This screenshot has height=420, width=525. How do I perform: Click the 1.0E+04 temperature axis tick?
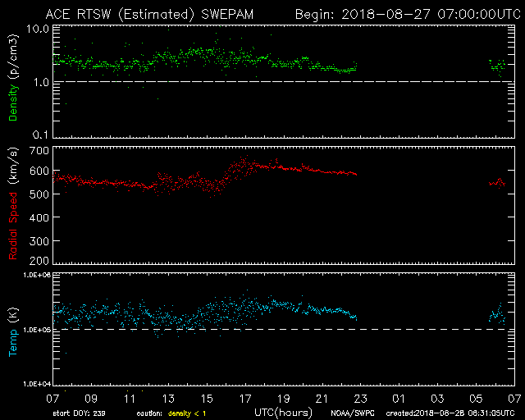pyautogui.click(x=34, y=383)
